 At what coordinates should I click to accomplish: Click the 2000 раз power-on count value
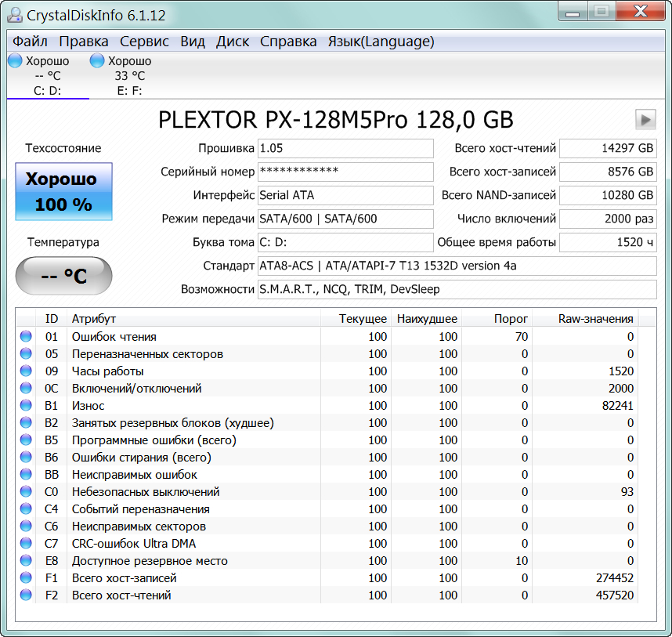pyautogui.click(x=608, y=219)
